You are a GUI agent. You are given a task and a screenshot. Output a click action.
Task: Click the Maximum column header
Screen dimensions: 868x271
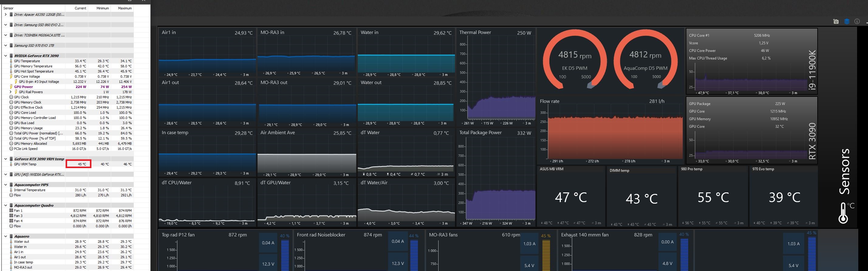click(x=125, y=8)
